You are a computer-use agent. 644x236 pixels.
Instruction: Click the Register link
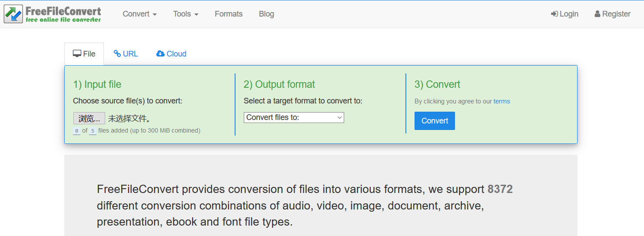612,14
